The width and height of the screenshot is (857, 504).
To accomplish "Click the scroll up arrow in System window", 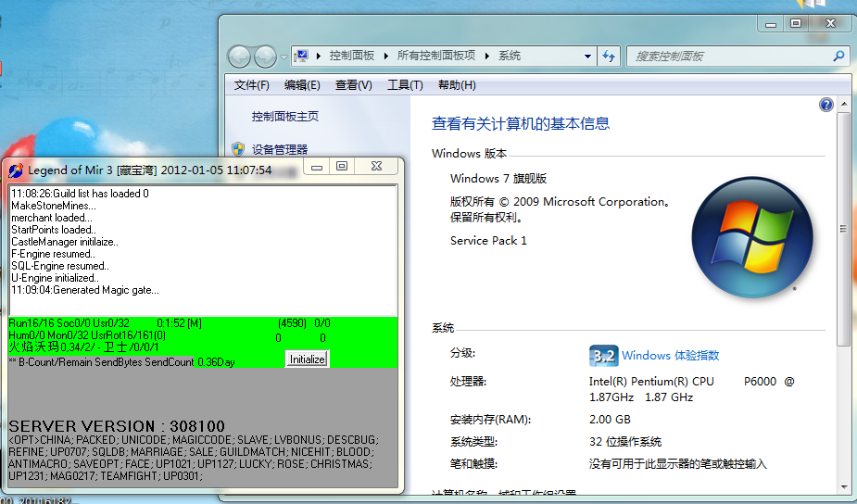I will coord(844,104).
